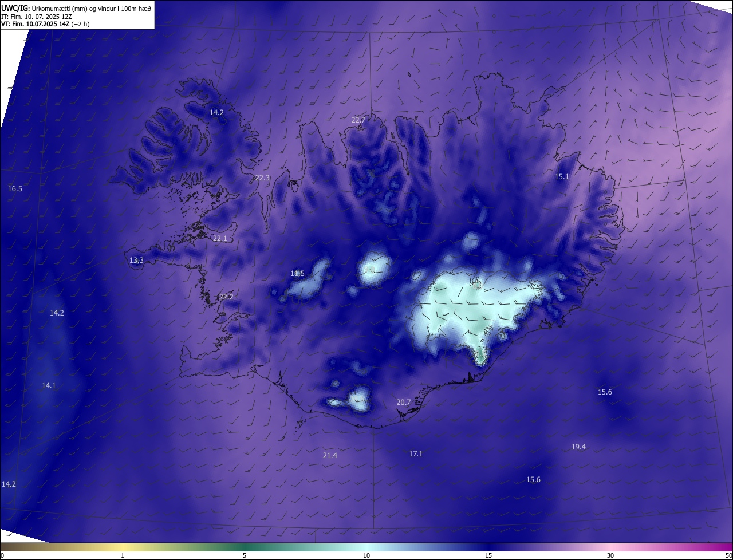This screenshot has width=733, height=560.
Task: Select the 22.3 precipitable water value
Action: point(262,178)
